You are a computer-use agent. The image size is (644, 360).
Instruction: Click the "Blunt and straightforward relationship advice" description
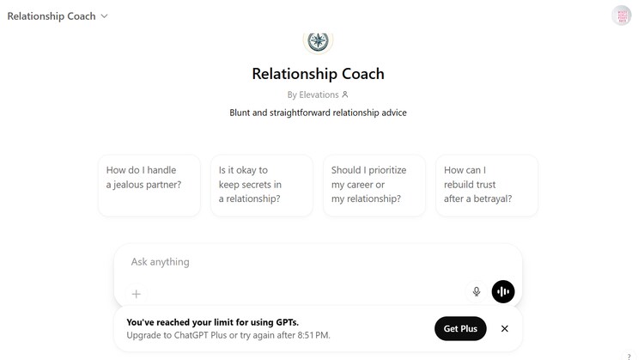[318, 113]
